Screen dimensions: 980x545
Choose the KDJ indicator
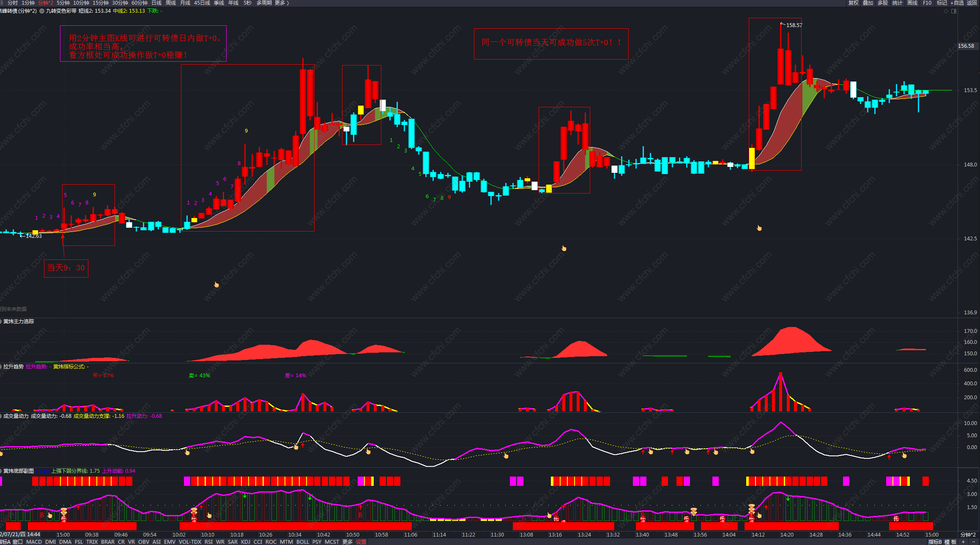coord(245,542)
